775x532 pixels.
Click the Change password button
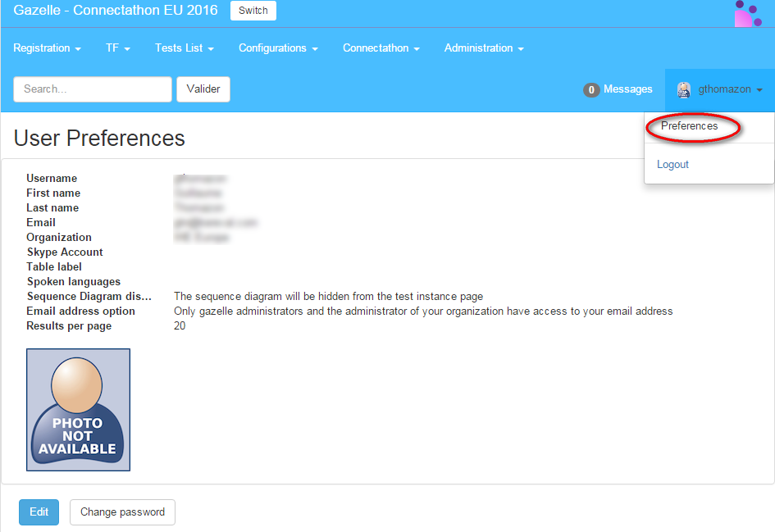[x=122, y=512]
